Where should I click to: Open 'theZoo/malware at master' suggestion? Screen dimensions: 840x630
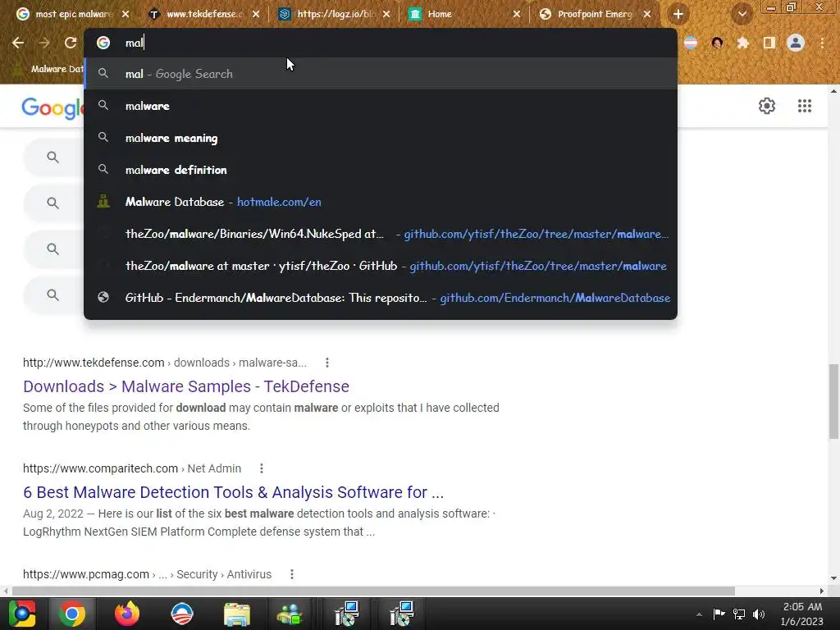[381, 266]
